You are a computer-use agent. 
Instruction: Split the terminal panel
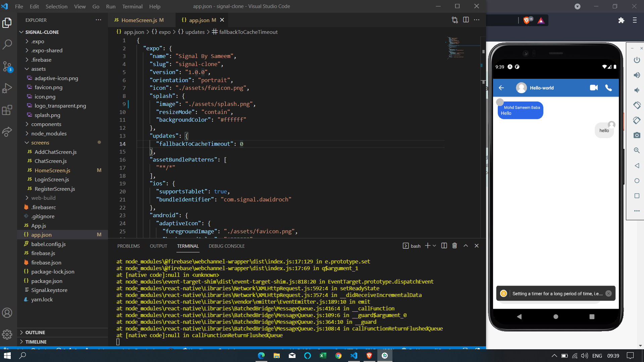point(444,246)
